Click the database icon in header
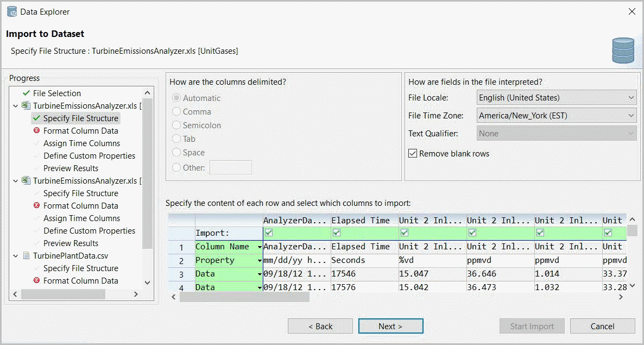Viewport: 644px width, 345px height. coord(622,51)
